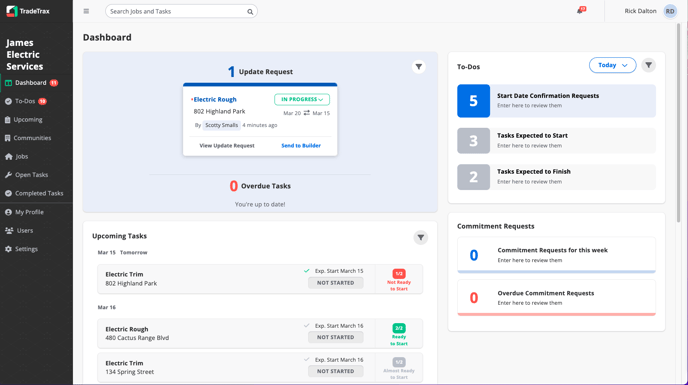Viewport: 688px width, 385px height.
Task: Click Send to Builder link
Action: click(x=301, y=146)
